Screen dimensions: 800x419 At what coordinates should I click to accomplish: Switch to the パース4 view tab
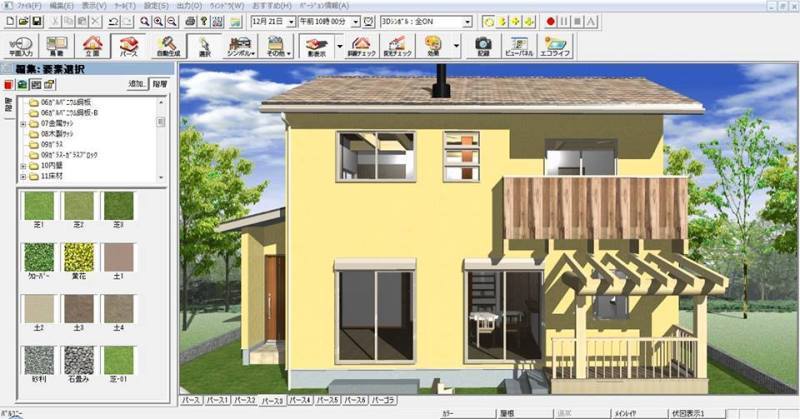coord(299,399)
